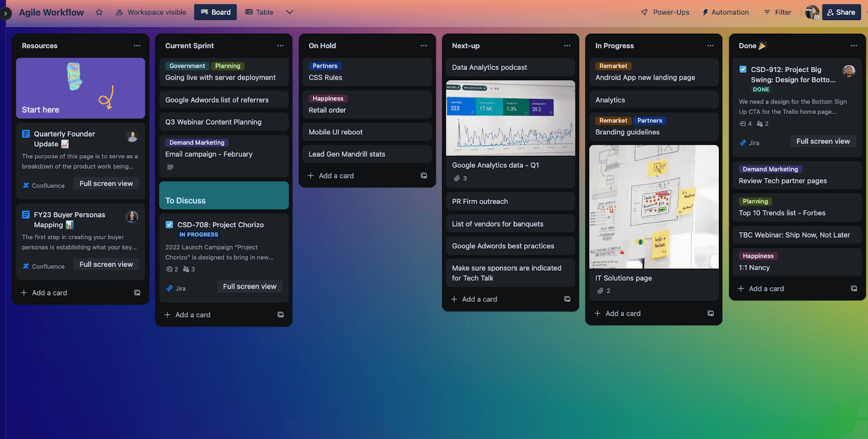
Task: Open the views dropdown chevron
Action: (x=290, y=12)
